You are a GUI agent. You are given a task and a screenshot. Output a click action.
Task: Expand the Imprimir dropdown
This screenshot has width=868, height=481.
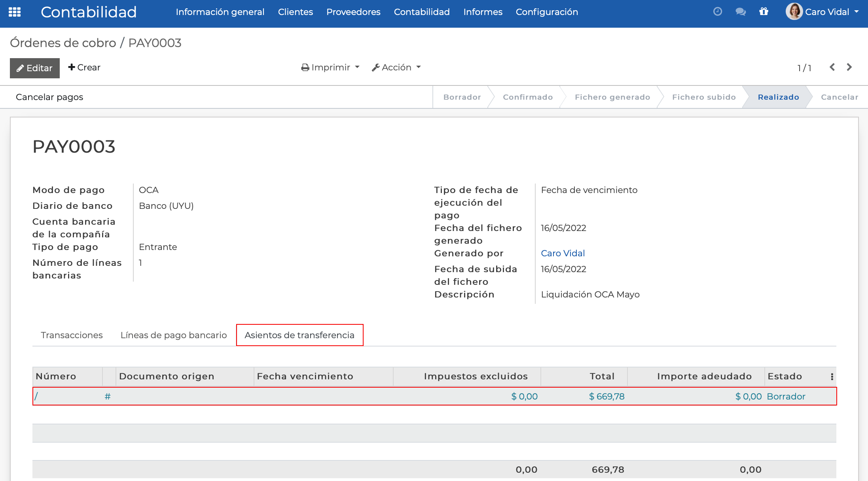(x=358, y=67)
